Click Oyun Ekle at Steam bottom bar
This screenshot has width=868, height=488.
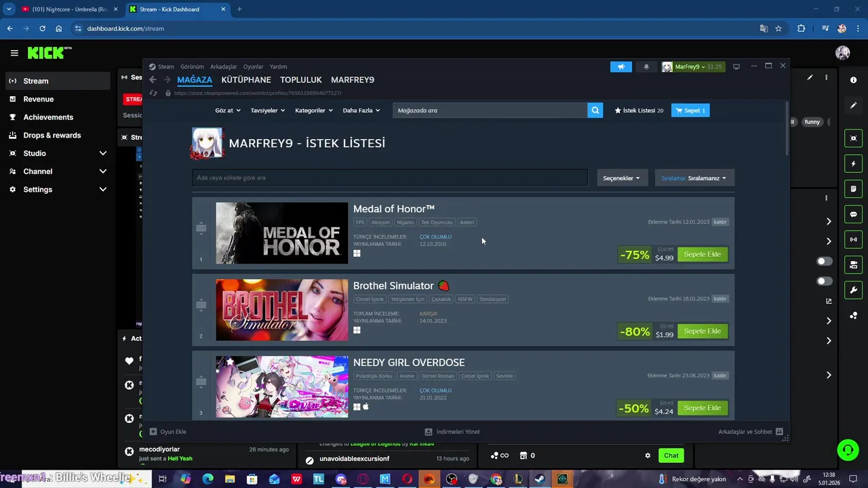[167, 432]
